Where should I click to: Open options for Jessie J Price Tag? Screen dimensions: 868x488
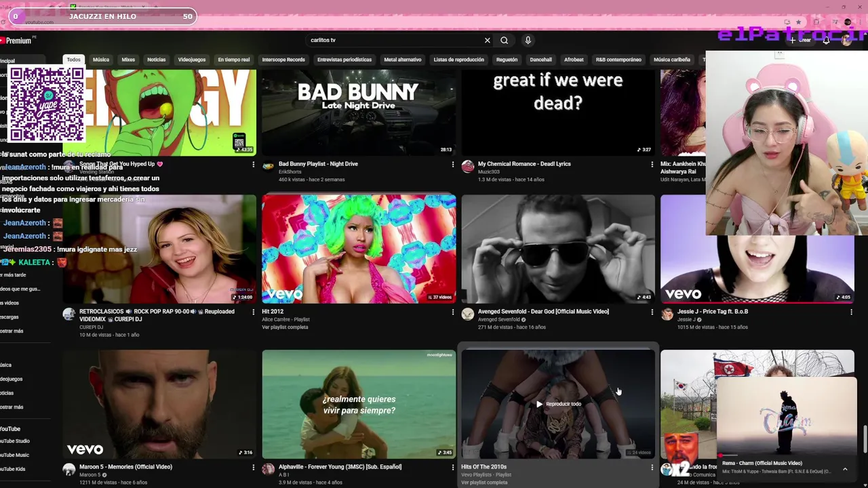pyautogui.click(x=851, y=312)
